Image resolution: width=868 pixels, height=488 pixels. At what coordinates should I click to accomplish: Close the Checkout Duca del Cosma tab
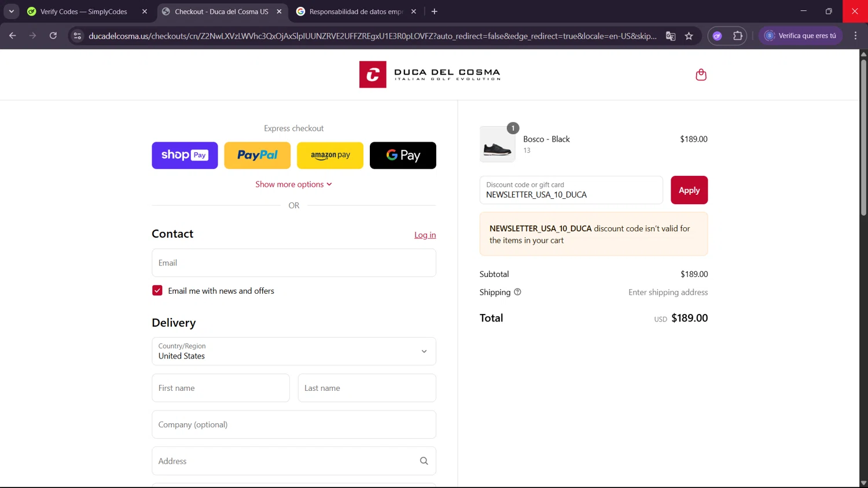[x=279, y=12]
